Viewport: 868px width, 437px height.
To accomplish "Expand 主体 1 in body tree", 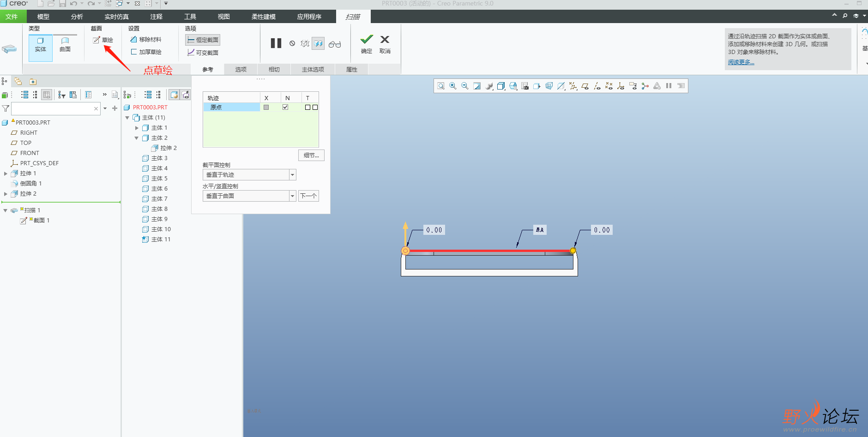I will click(x=137, y=128).
